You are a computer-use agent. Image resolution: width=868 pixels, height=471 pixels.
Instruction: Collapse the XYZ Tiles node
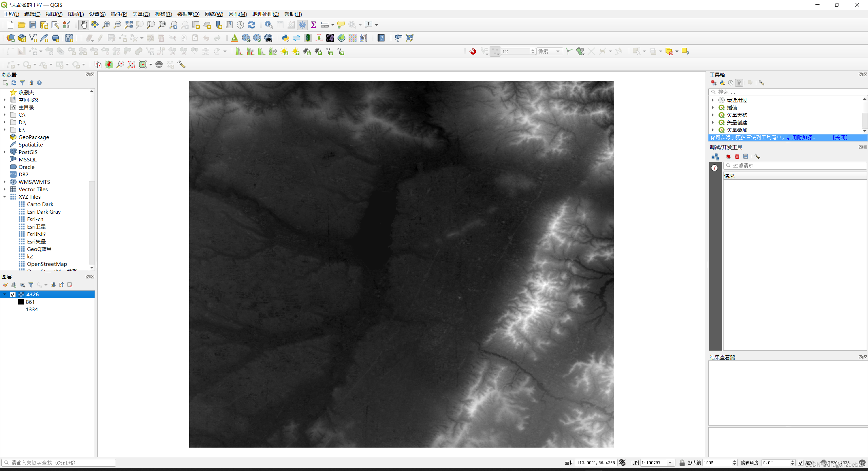tap(4, 197)
